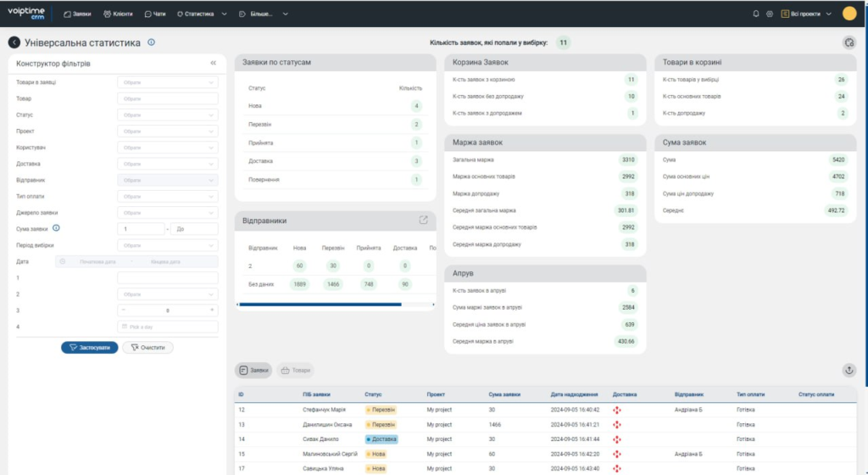Image resolution: width=868 pixels, height=475 pixels.
Task: Click the export icon above the table
Action: pyautogui.click(x=849, y=371)
